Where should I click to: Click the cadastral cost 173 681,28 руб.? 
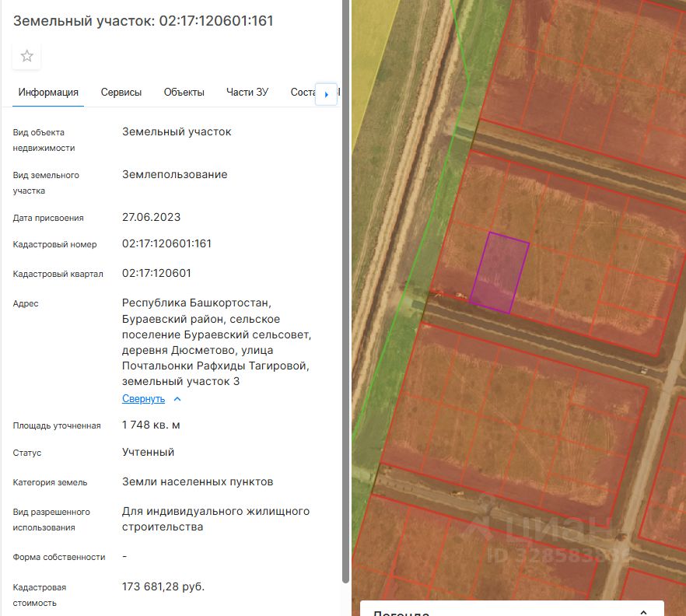pos(163,586)
